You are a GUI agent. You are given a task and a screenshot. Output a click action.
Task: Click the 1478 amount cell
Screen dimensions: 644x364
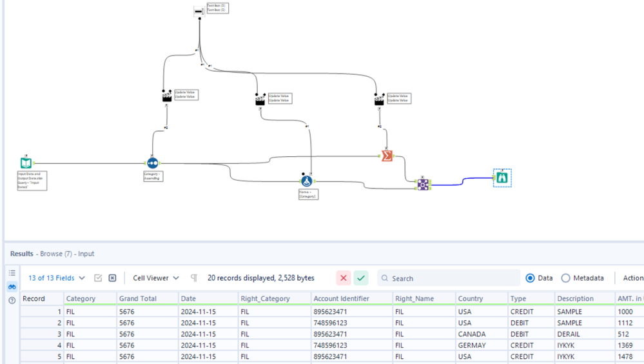point(629,356)
